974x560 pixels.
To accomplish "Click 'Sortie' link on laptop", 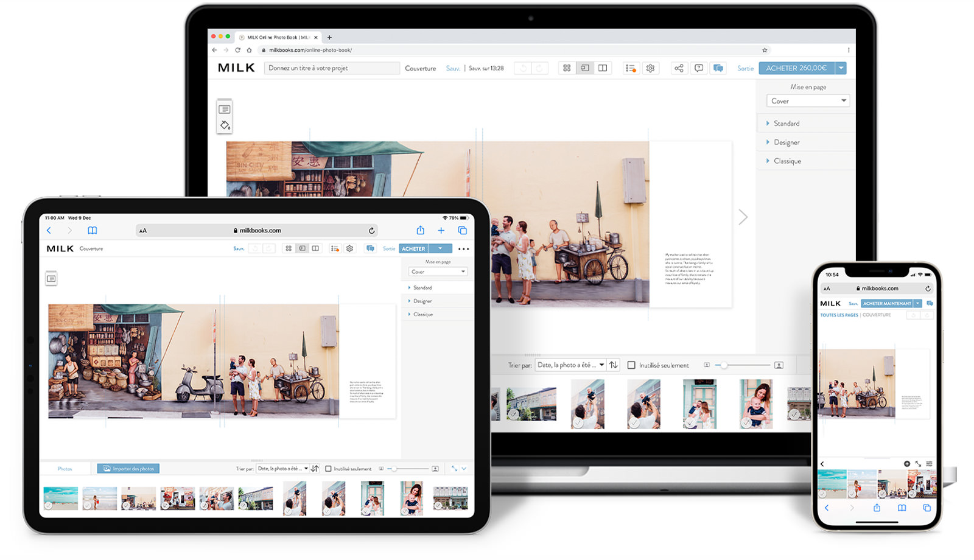I will (745, 68).
